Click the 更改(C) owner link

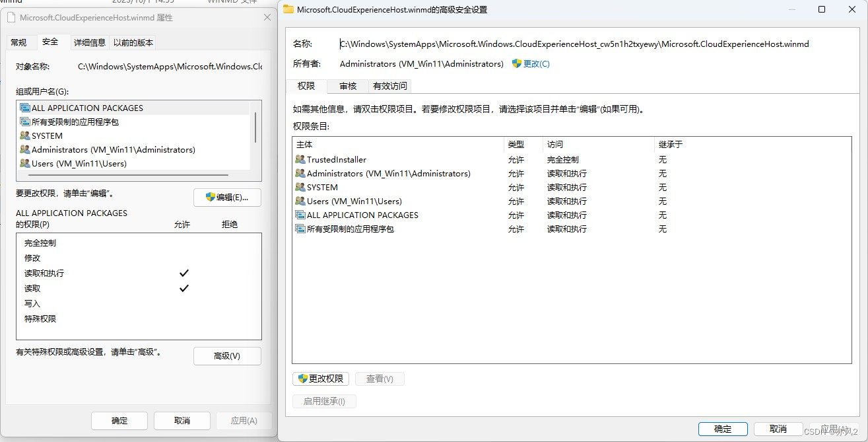click(536, 63)
